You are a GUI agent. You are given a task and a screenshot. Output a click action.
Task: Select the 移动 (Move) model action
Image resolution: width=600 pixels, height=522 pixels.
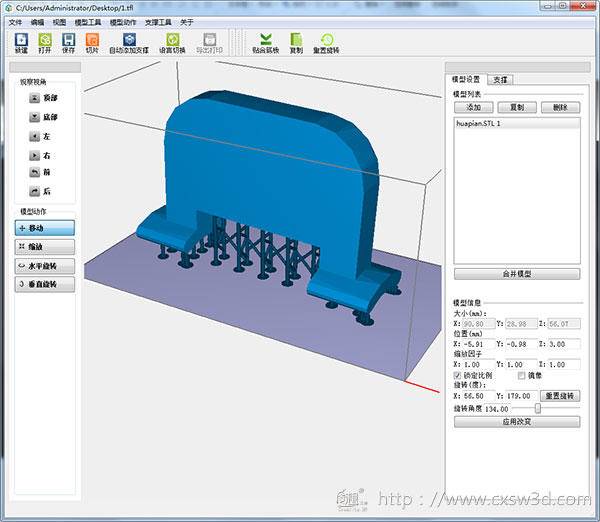pyautogui.click(x=44, y=228)
